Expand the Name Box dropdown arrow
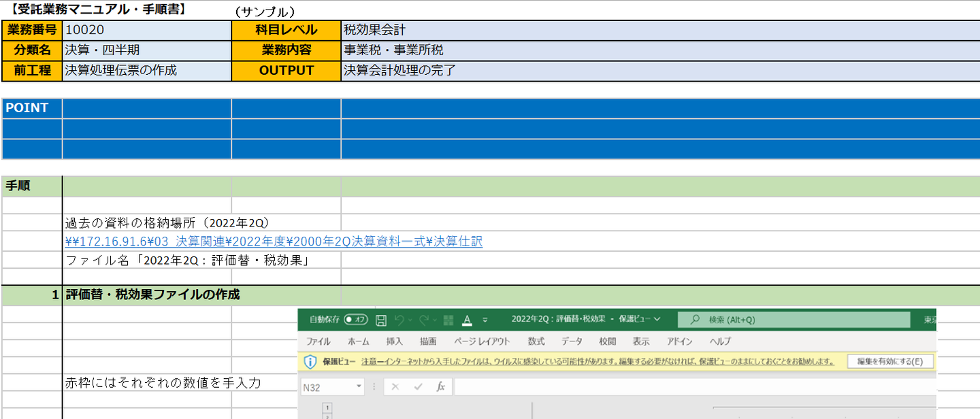Screen dimensions: 980x419 (359, 387)
